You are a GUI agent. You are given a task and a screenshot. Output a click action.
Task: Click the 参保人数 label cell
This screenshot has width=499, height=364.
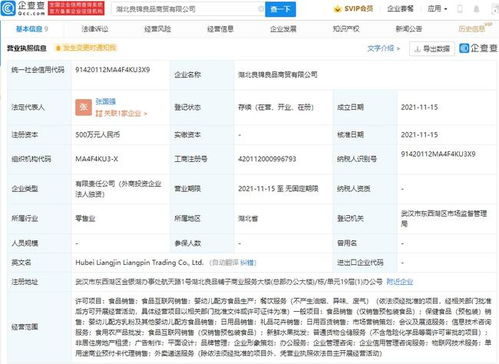pos(203,243)
